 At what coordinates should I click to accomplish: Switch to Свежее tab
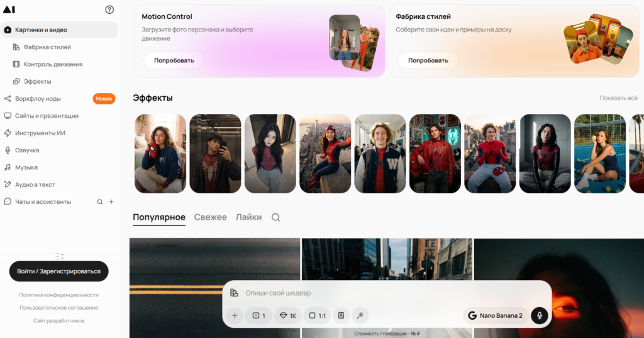pyautogui.click(x=210, y=217)
